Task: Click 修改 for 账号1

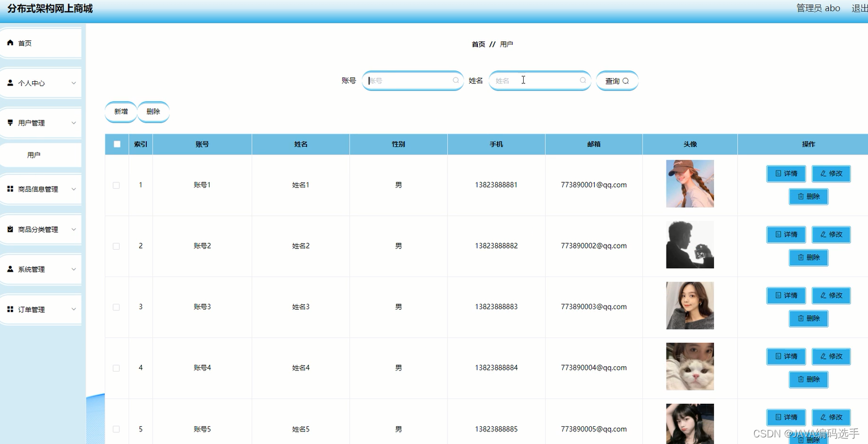Action: [x=831, y=173]
